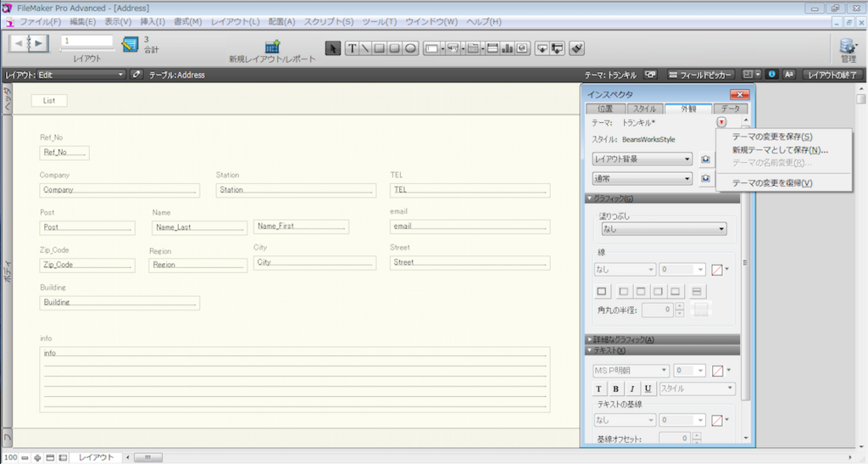Close the インスペクタ panel
The width and height of the screenshot is (868, 464).
tap(739, 95)
